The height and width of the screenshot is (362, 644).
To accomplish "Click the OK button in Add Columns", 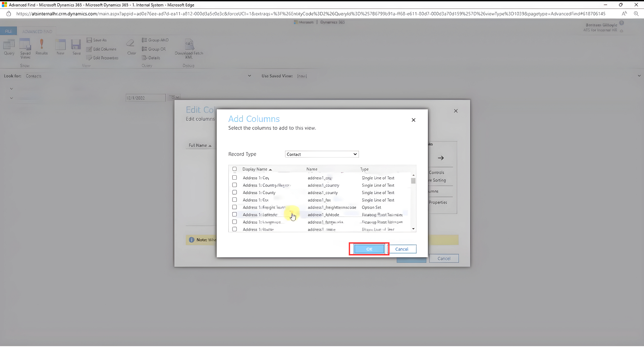I will pos(369,249).
